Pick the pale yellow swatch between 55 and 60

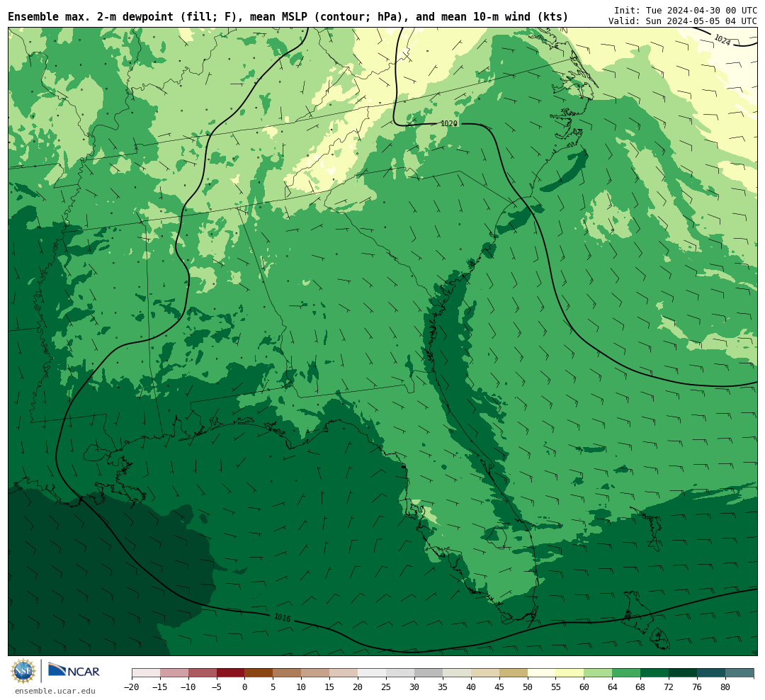[x=569, y=673]
